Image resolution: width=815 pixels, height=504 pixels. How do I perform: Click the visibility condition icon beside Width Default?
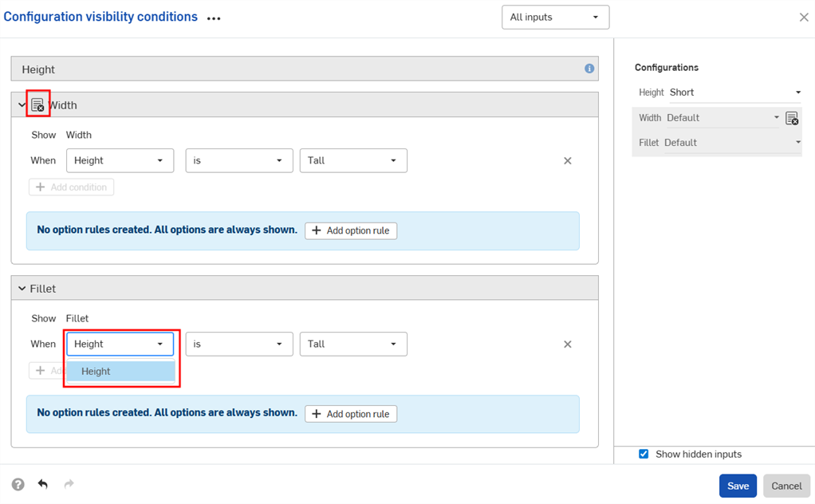point(792,119)
